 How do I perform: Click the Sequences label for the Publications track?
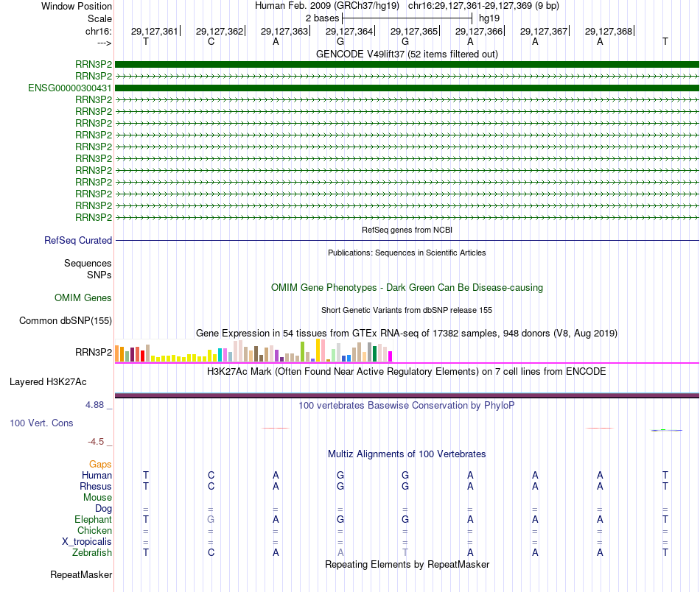[x=88, y=263]
